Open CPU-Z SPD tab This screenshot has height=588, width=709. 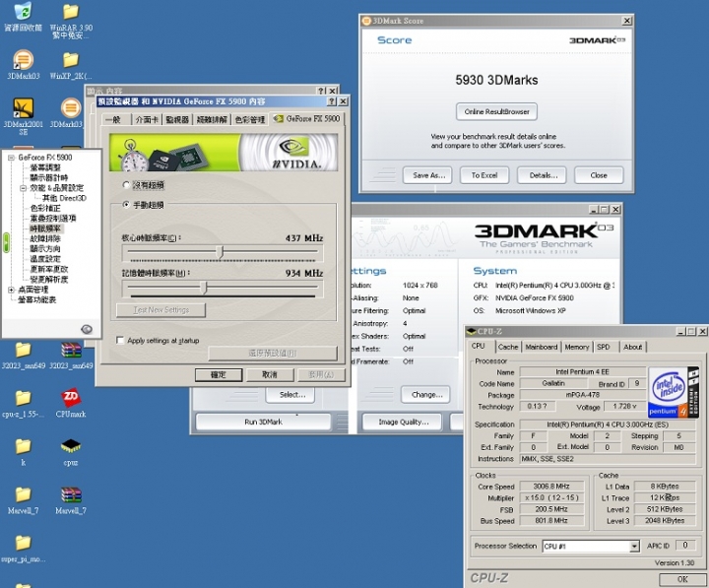pyautogui.click(x=604, y=347)
